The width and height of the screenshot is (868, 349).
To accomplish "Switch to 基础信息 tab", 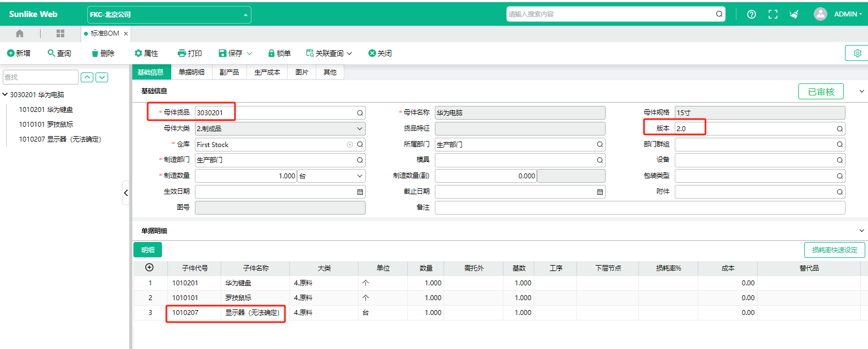I will click(150, 72).
